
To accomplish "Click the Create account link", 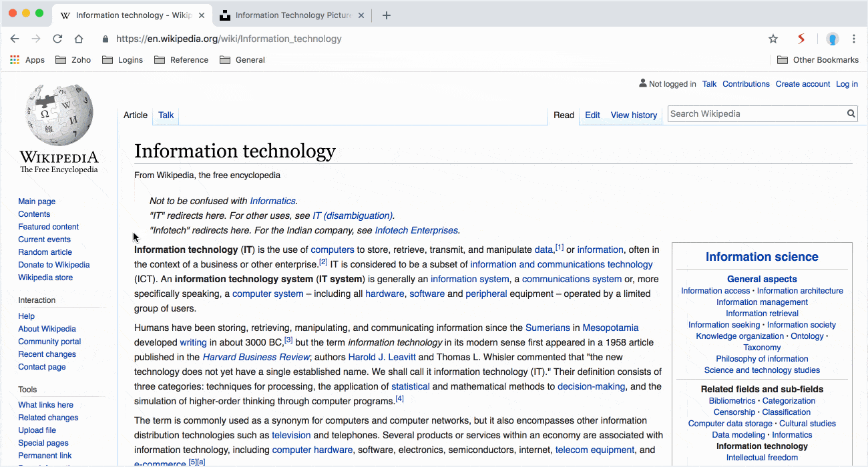I will pyautogui.click(x=803, y=84).
